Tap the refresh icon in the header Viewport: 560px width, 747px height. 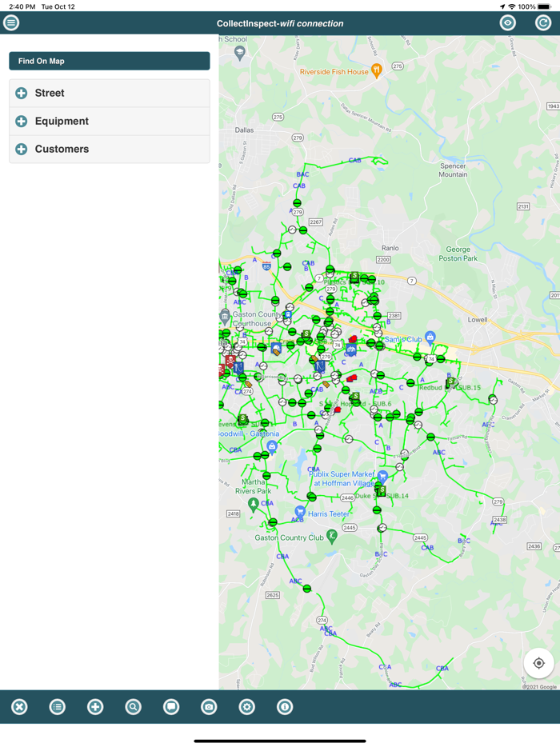(543, 22)
